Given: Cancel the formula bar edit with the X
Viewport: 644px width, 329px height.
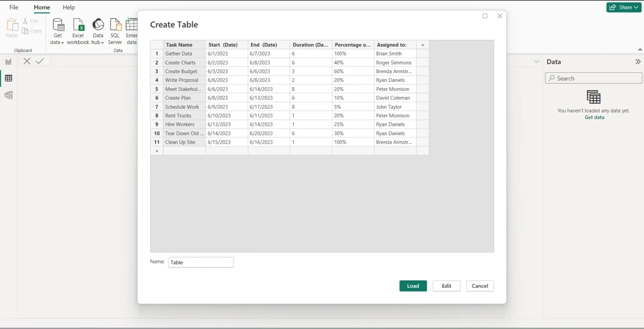Looking at the screenshot, I should click(x=27, y=61).
